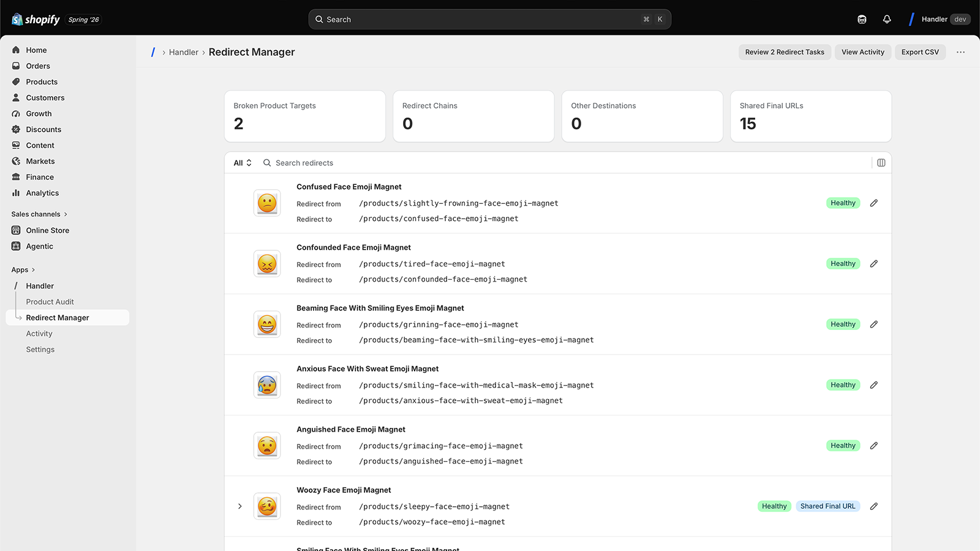This screenshot has width=980, height=551.
Task: Edit the Beaming Face With Smiling Eyes redirect
Action: [x=874, y=324]
